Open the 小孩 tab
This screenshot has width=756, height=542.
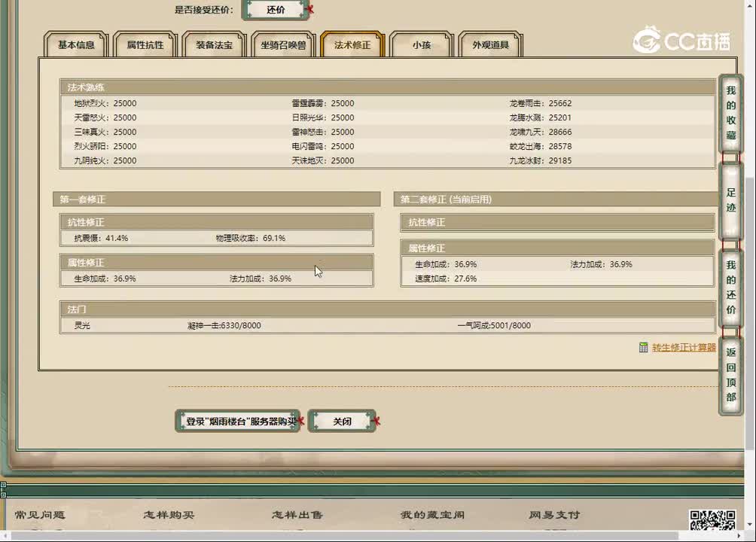(421, 45)
